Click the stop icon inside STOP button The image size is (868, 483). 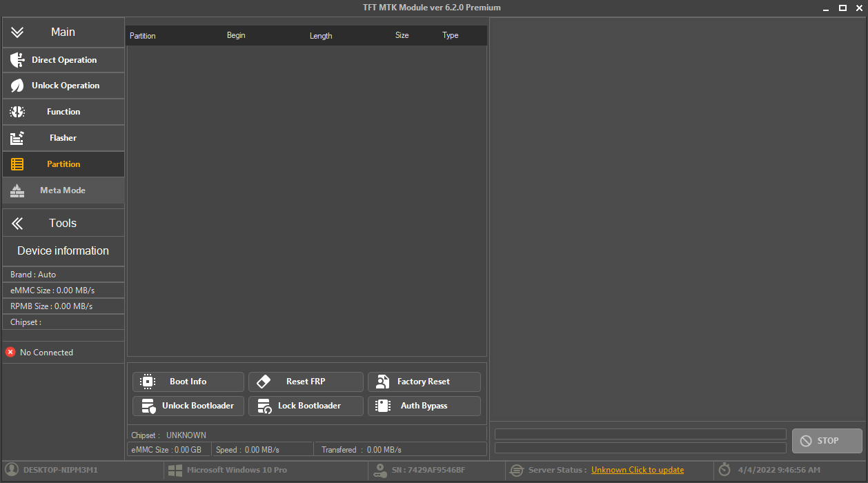805,440
